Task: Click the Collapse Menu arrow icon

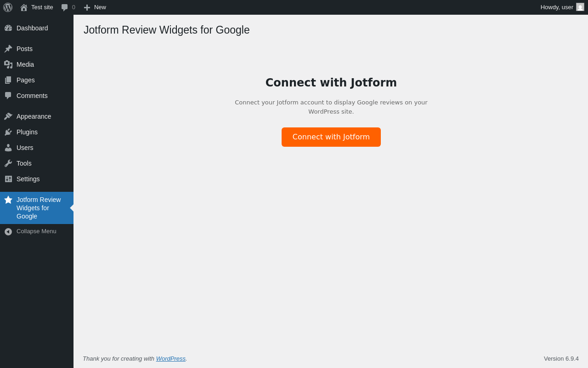Action: [8, 231]
